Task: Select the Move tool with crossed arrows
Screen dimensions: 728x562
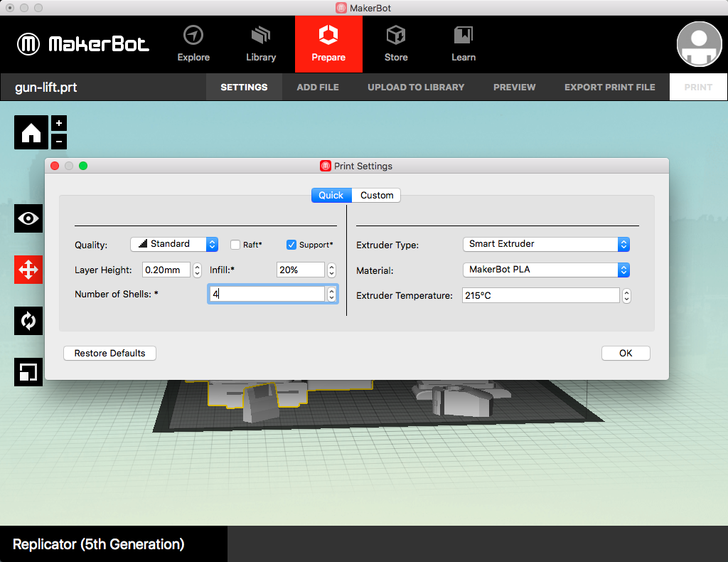Action: pyautogui.click(x=28, y=270)
